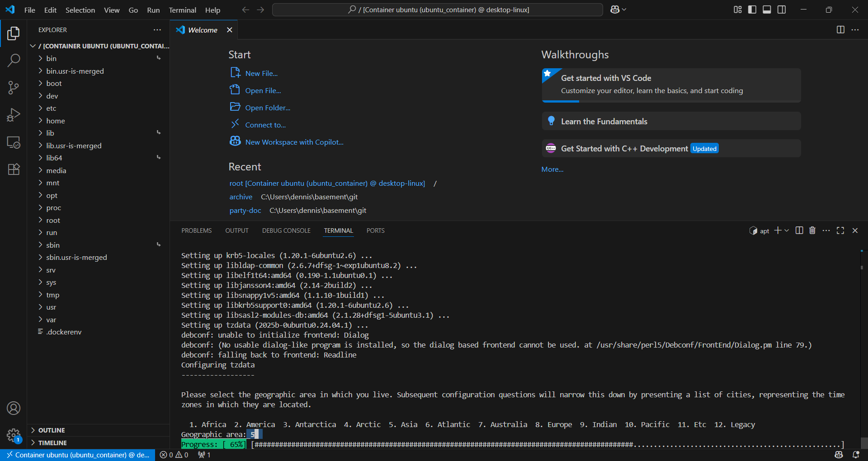Image resolution: width=868 pixels, height=461 pixels.
Task: Open remote window via Container ubuntu status item
Action: [x=77, y=455]
